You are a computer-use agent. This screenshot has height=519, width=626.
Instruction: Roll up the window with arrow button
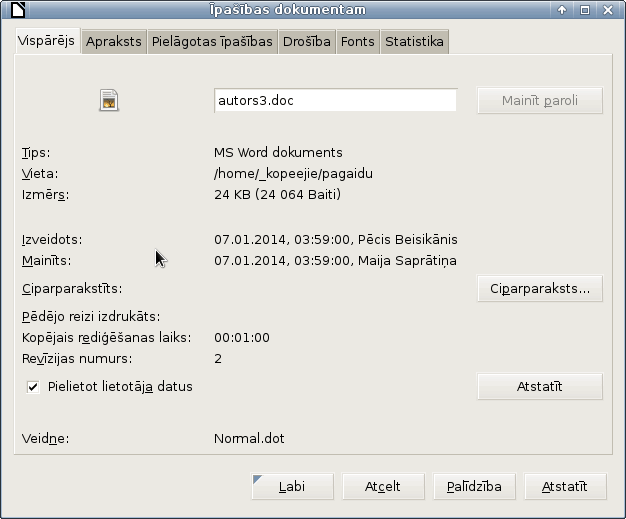562,10
